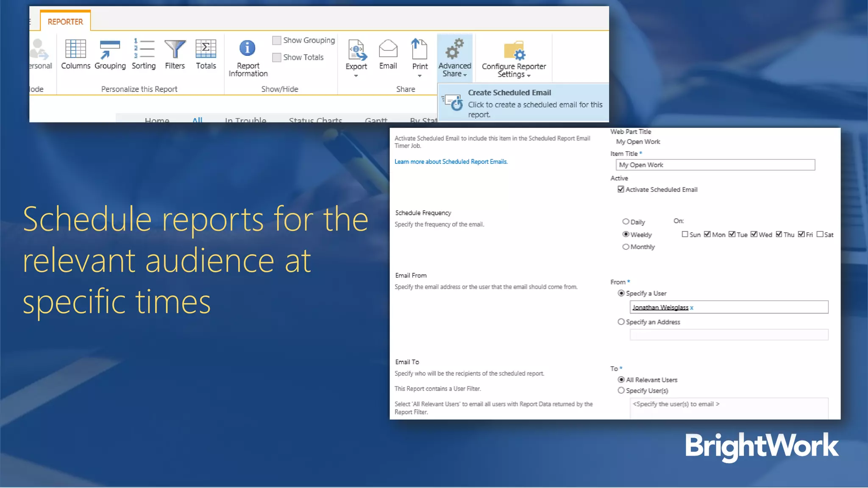
Task: Select the Weekly frequency option
Action: 626,234
